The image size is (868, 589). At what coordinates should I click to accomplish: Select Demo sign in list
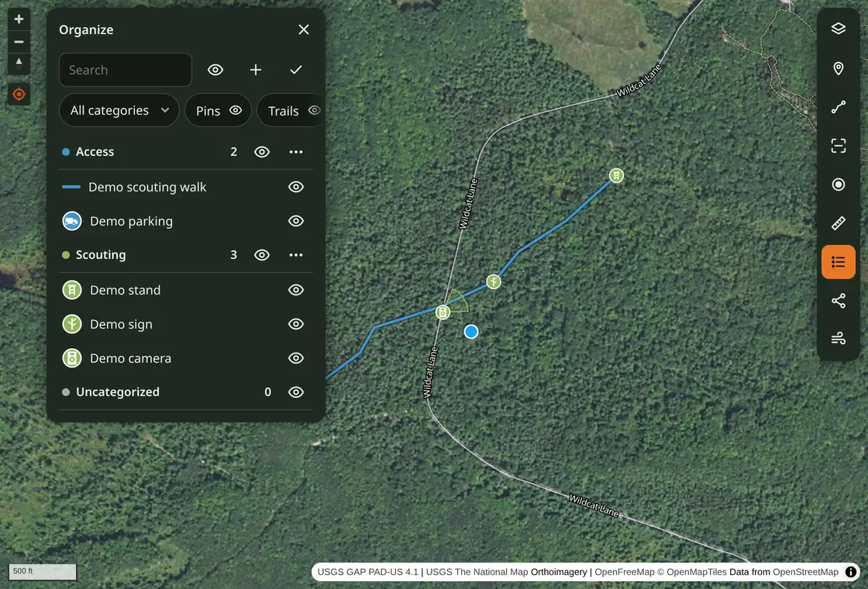(x=121, y=324)
